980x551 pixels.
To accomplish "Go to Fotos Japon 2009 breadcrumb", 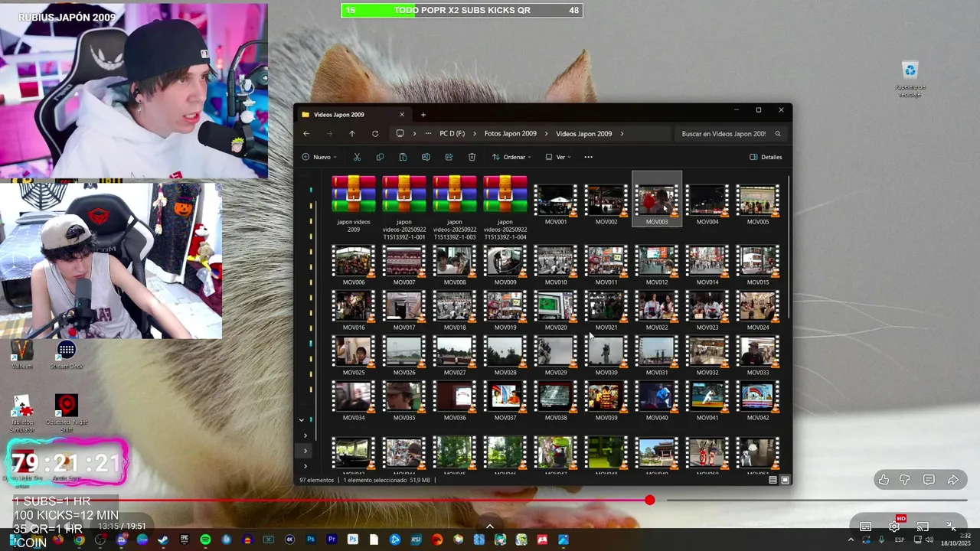I will tap(510, 133).
